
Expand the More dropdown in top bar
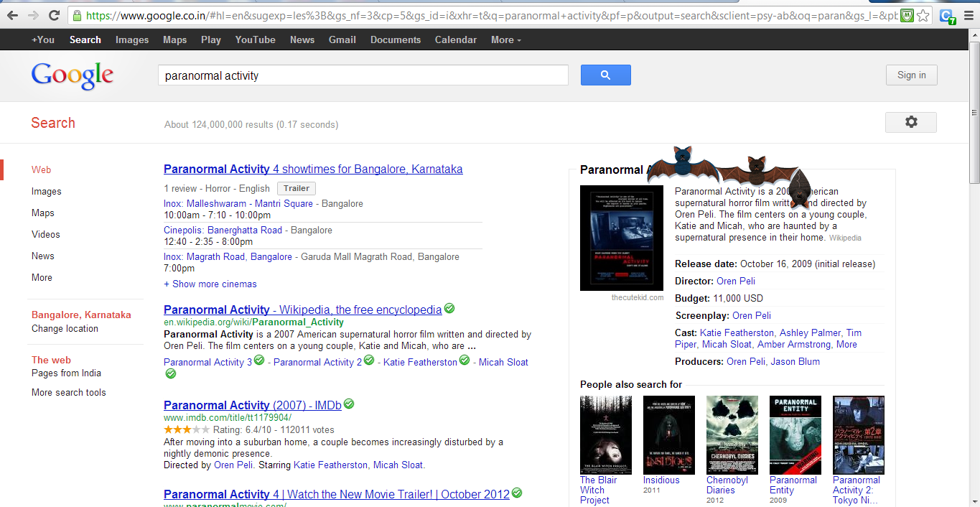click(506, 39)
